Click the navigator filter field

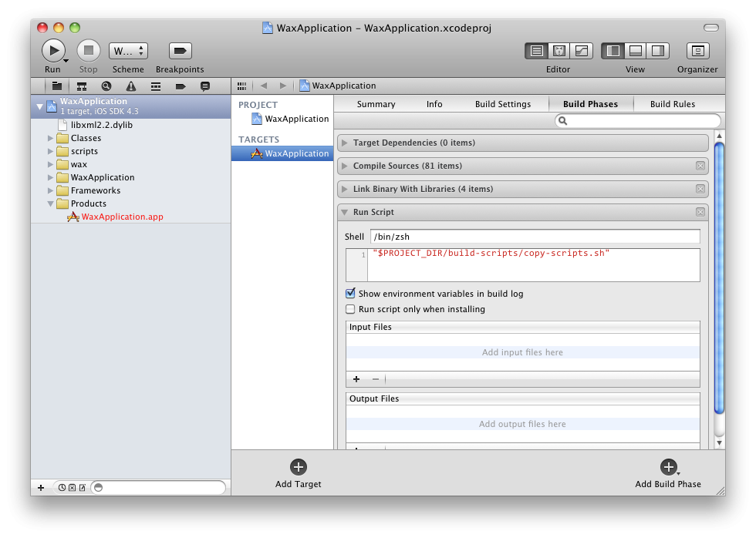pos(158,487)
